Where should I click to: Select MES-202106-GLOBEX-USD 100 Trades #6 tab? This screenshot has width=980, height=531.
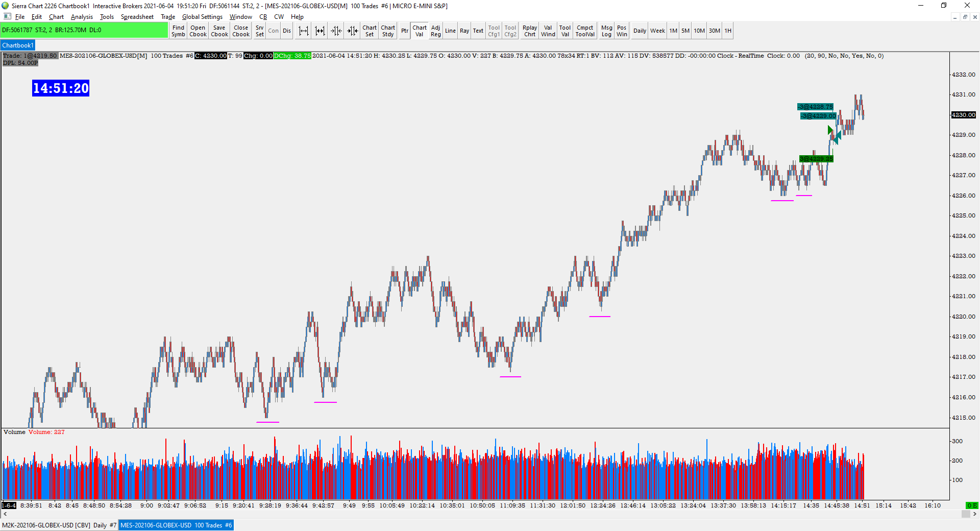(176, 525)
